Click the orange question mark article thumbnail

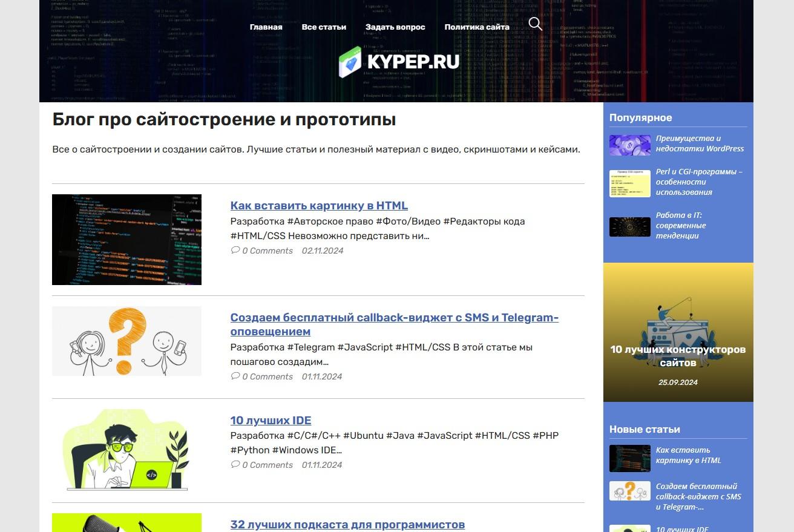point(126,341)
